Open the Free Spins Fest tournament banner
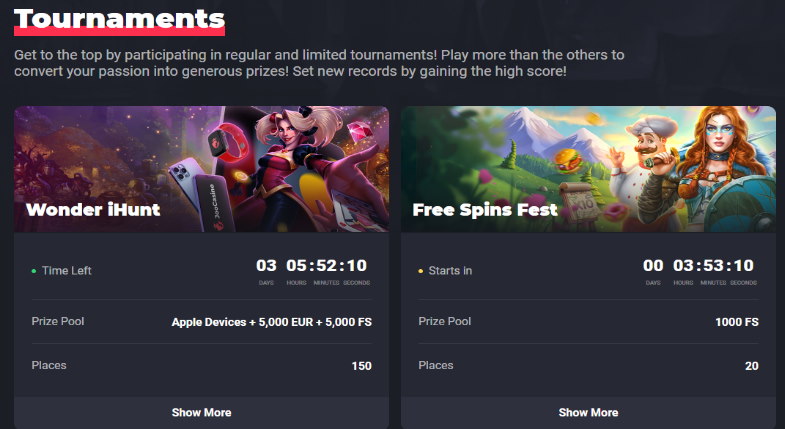785x429 pixels. click(x=588, y=169)
